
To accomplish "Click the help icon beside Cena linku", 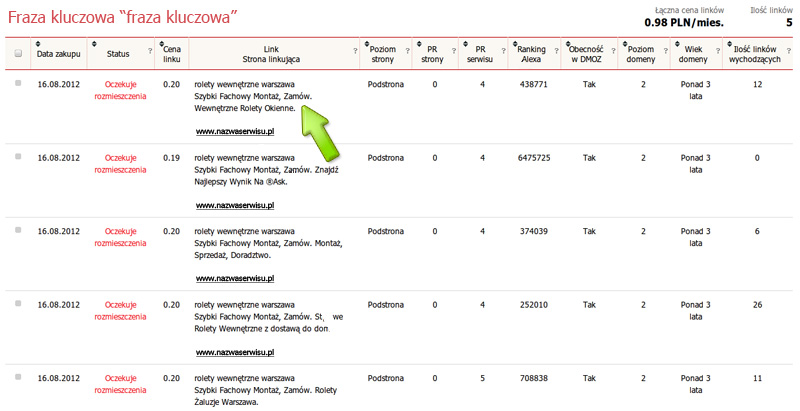I will coord(184,51).
